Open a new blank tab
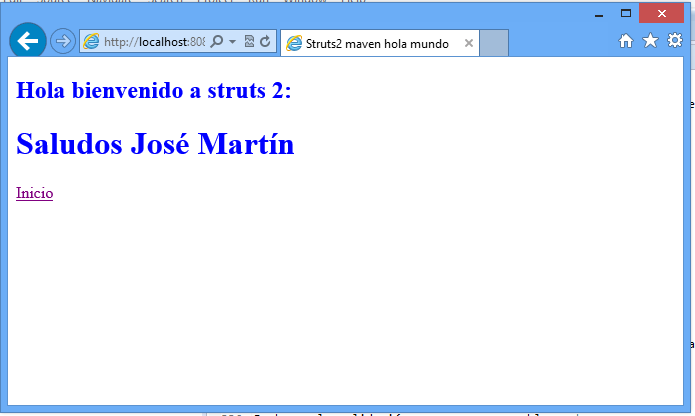 pyautogui.click(x=494, y=43)
